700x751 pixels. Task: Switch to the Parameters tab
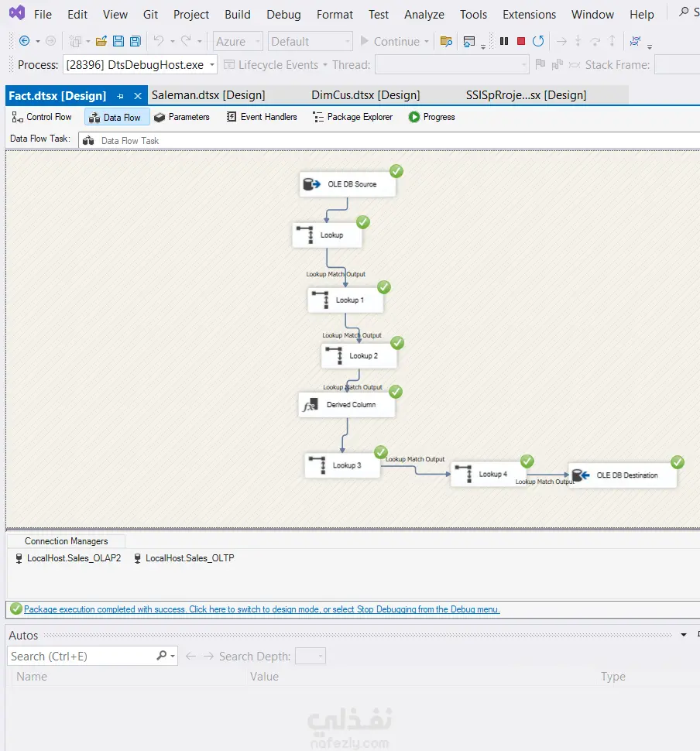coord(182,117)
